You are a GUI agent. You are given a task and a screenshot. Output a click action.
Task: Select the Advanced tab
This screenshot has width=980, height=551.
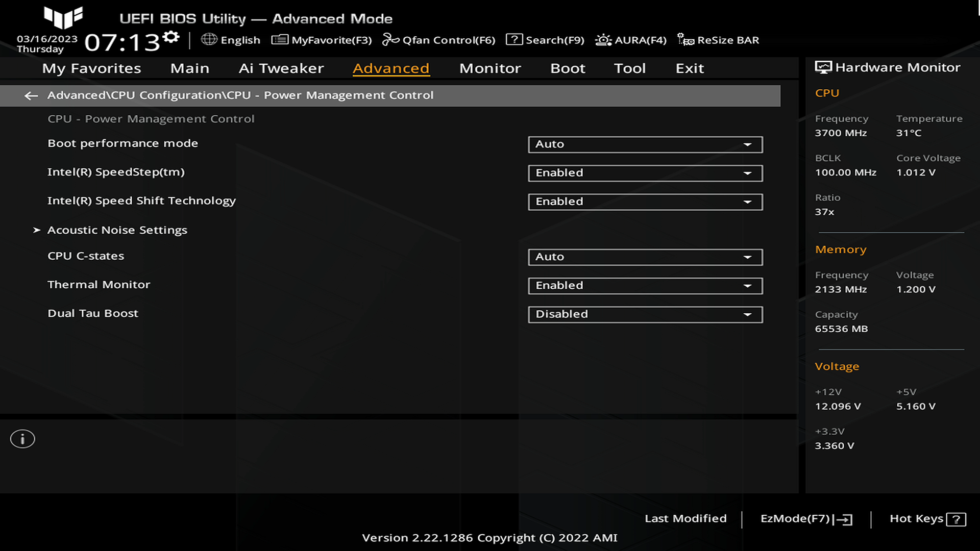click(390, 67)
